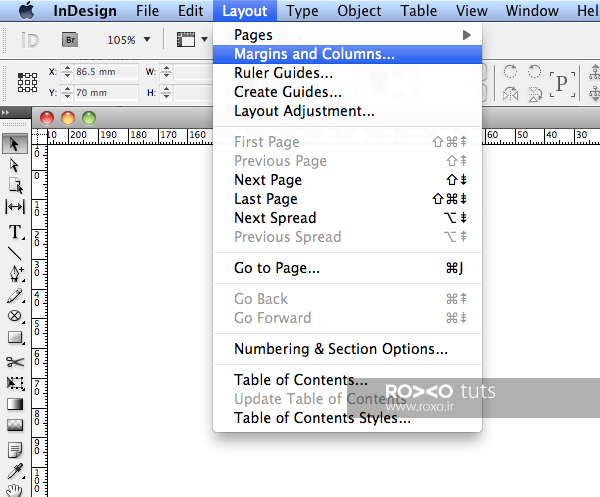Open the Apple menu
The width and height of the screenshot is (600, 497).
(26, 10)
